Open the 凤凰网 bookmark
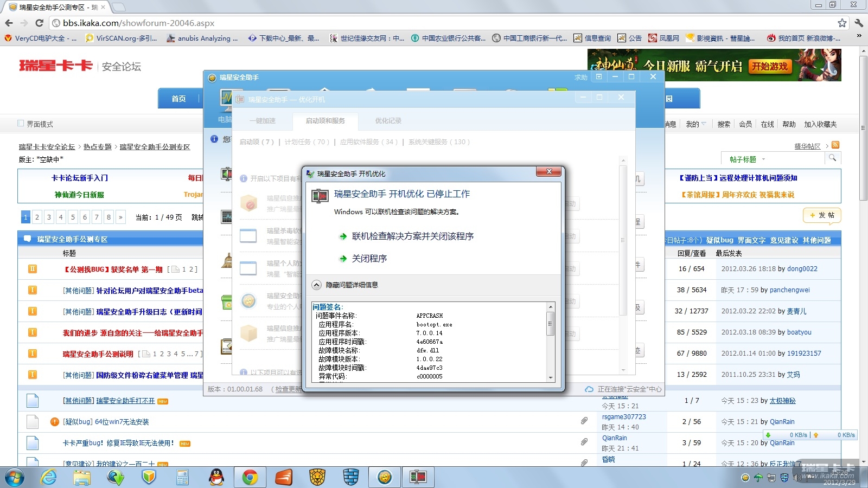Image resolution: width=868 pixels, height=488 pixels. 664,38
